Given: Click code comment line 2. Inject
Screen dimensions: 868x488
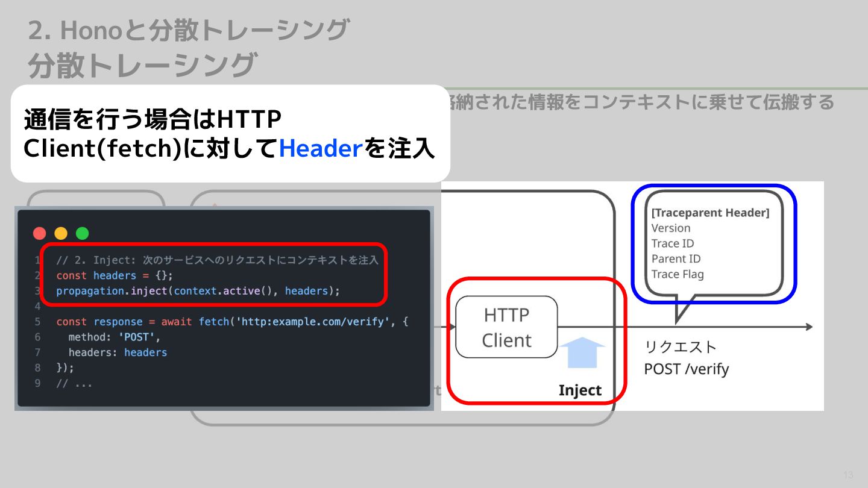Looking at the screenshot, I should [217, 260].
